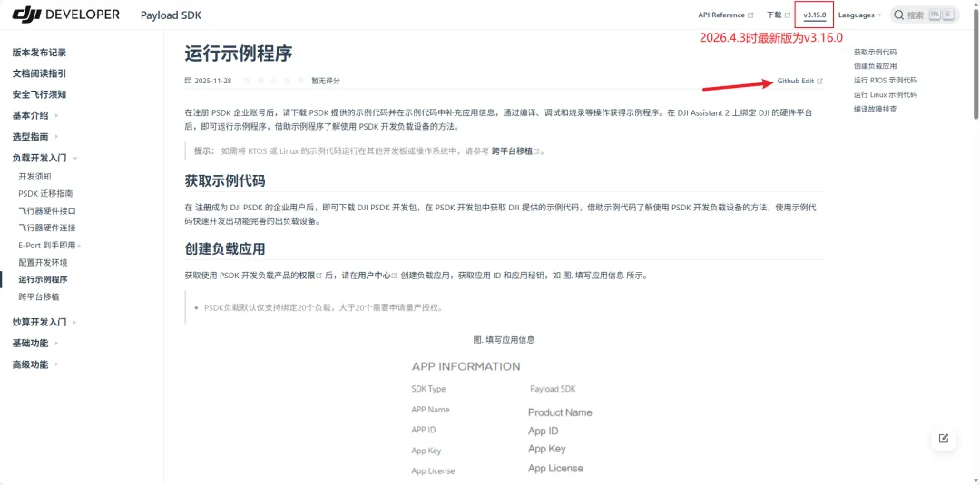Open 版本发布记录 in sidebar
This screenshot has height=485, width=980.
[39, 53]
